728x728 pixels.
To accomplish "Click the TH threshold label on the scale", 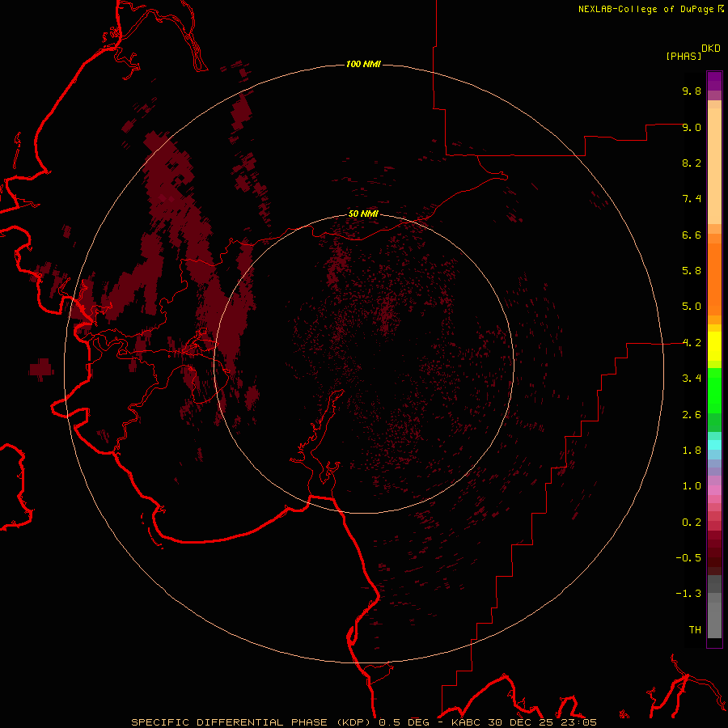I will (x=695, y=630).
